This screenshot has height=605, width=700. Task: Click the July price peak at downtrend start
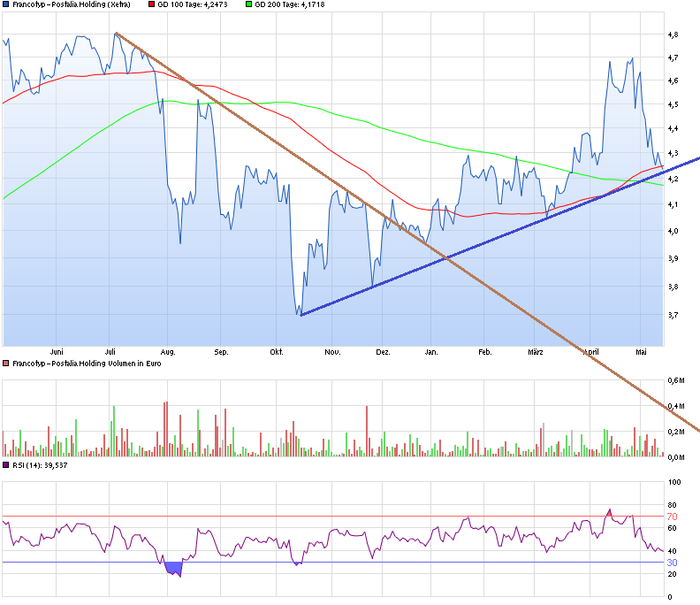click(116, 34)
